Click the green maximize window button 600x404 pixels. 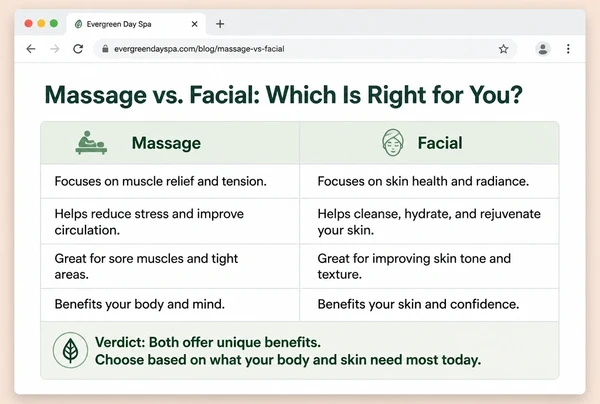54,23
